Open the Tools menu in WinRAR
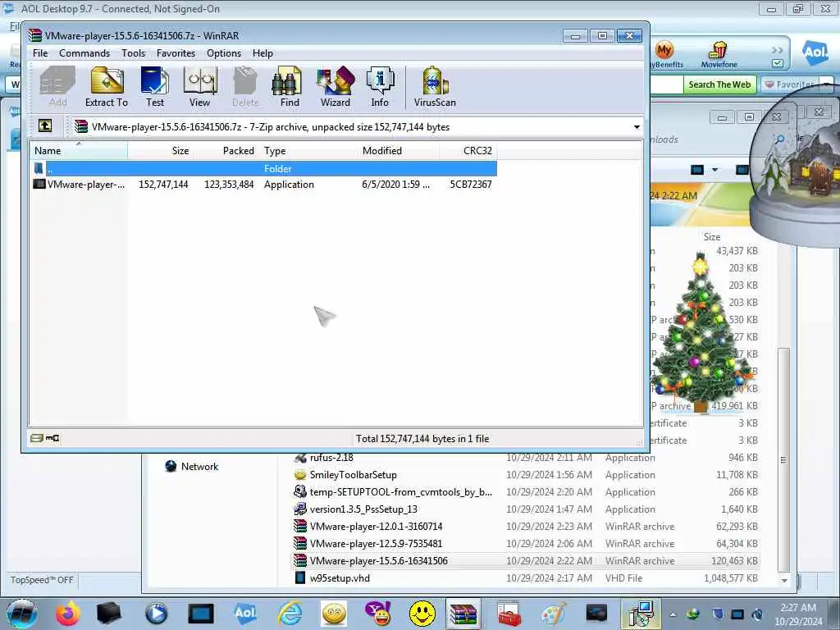The image size is (840, 630). point(134,53)
